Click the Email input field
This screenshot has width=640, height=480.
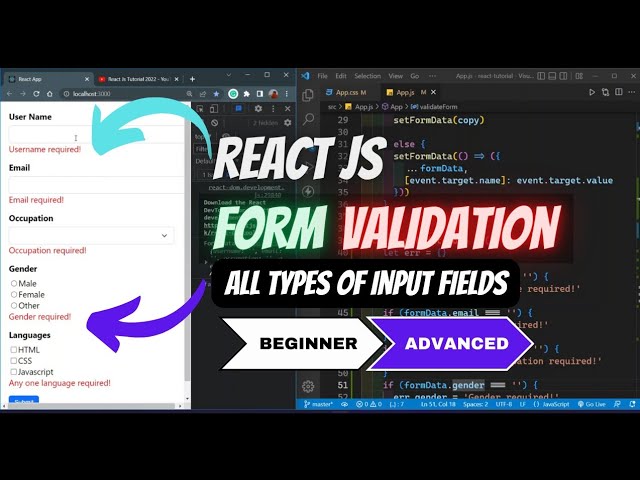pyautogui.click(x=96, y=185)
